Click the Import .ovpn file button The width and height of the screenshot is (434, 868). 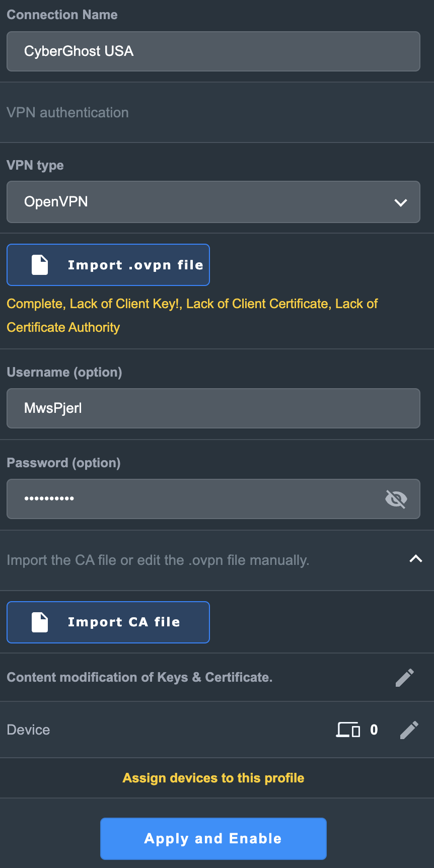pyautogui.click(x=108, y=265)
